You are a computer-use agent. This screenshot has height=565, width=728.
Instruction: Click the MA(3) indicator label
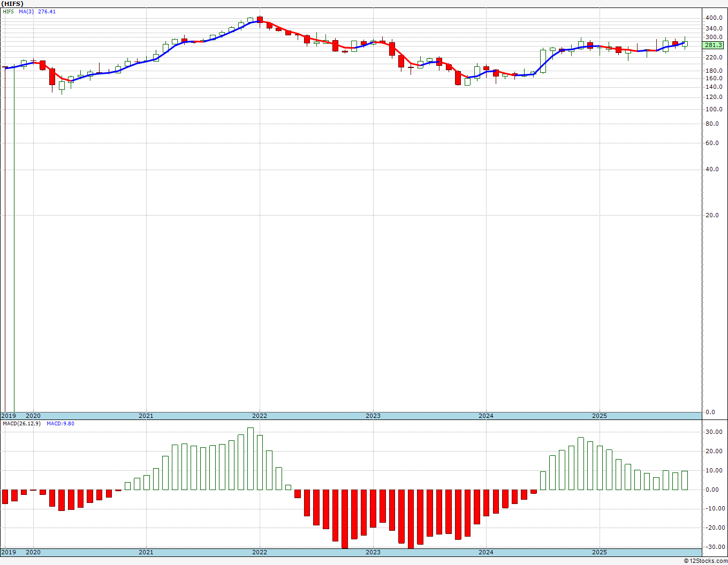(26, 11)
